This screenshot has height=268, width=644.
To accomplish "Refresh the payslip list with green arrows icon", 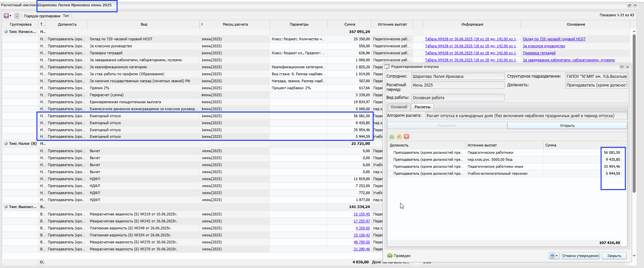I will click(x=17, y=16).
